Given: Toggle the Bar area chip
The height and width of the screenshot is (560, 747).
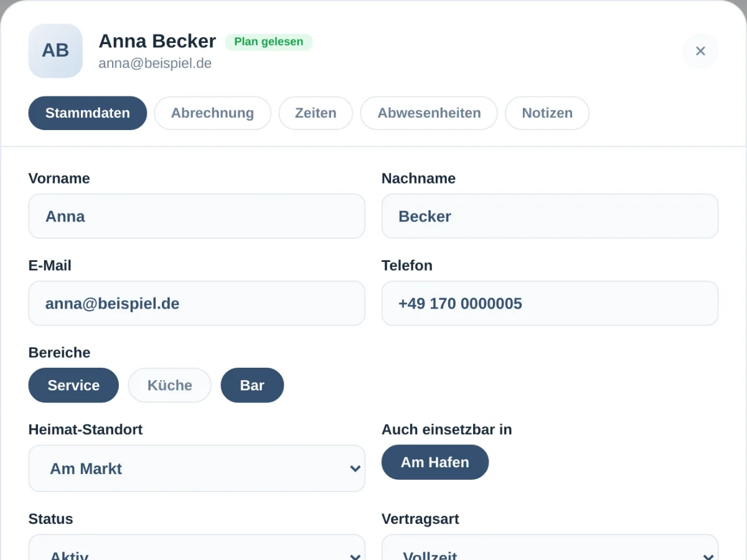Looking at the screenshot, I should tap(252, 385).
